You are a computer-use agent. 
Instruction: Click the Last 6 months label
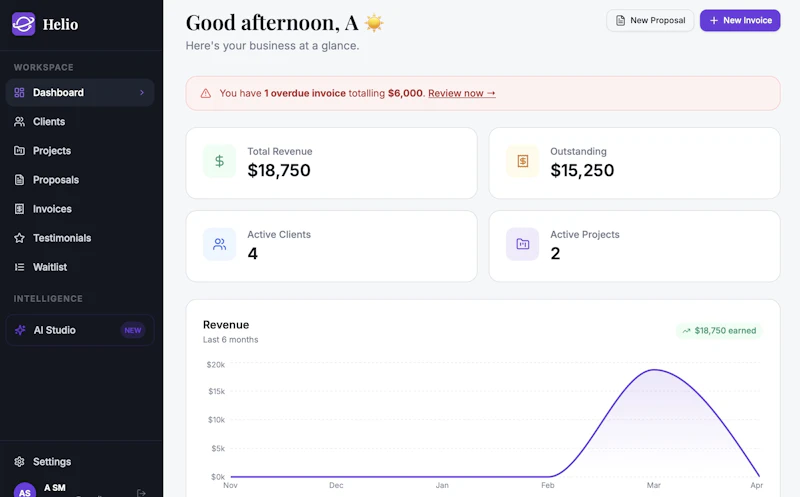pyautogui.click(x=231, y=340)
